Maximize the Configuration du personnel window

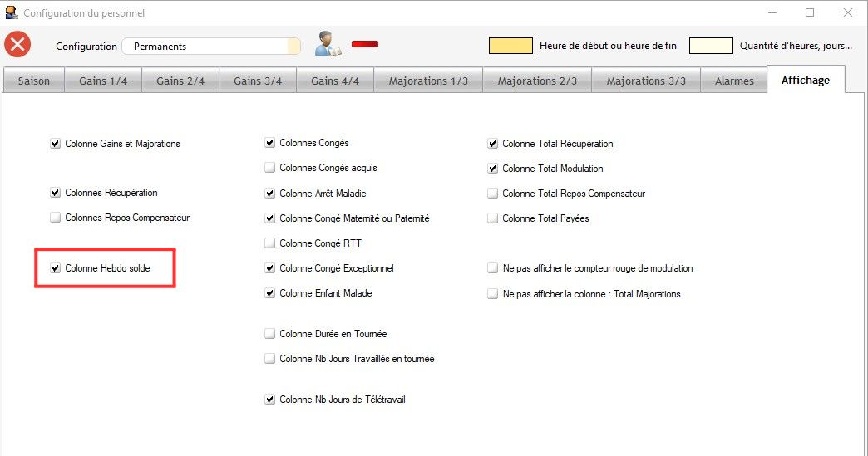click(809, 12)
